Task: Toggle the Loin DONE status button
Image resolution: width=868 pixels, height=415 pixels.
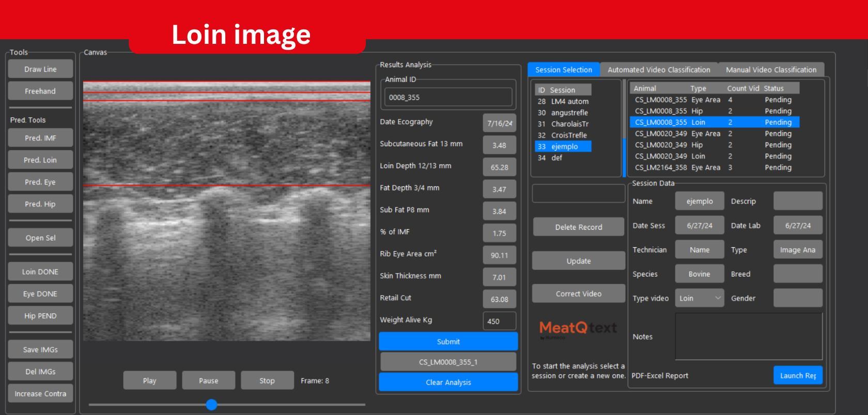Action: pyautogui.click(x=40, y=272)
